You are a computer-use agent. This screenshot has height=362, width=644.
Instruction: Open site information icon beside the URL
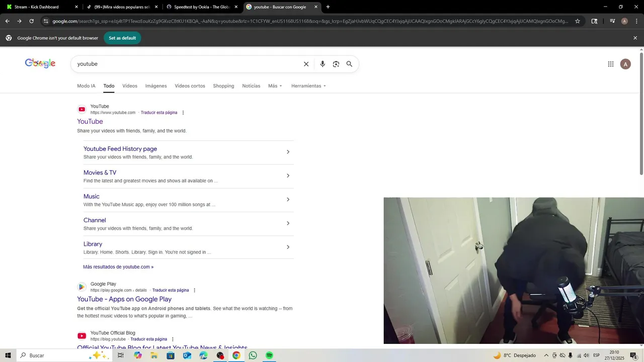[x=46, y=21]
